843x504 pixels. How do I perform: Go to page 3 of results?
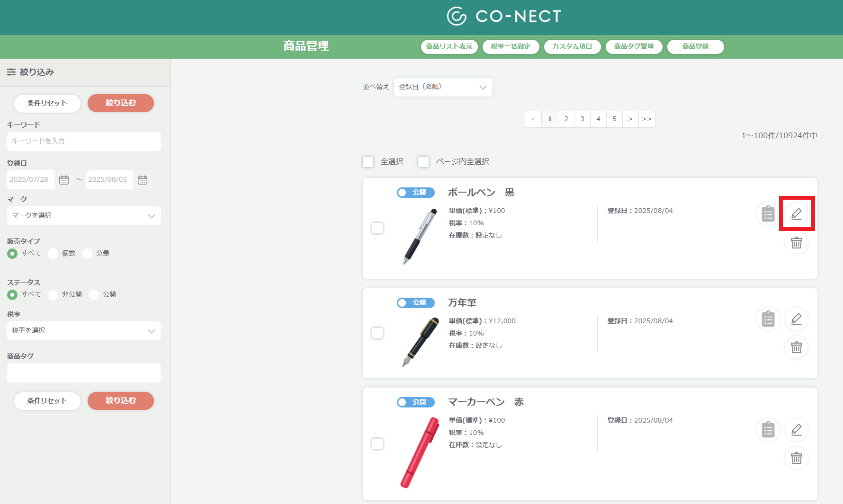coord(582,119)
